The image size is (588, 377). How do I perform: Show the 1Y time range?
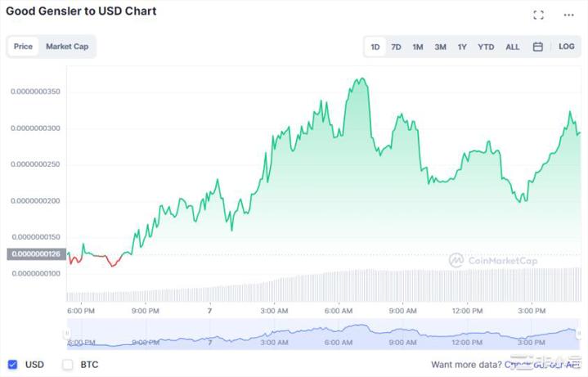coord(462,47)
